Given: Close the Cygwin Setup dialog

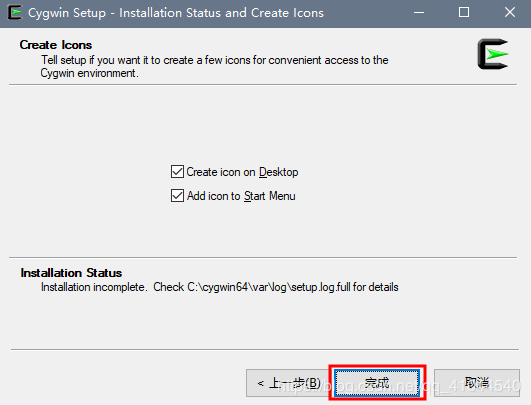Looking at the screenshot, I should pyautogui.click(x=510, y=13).
